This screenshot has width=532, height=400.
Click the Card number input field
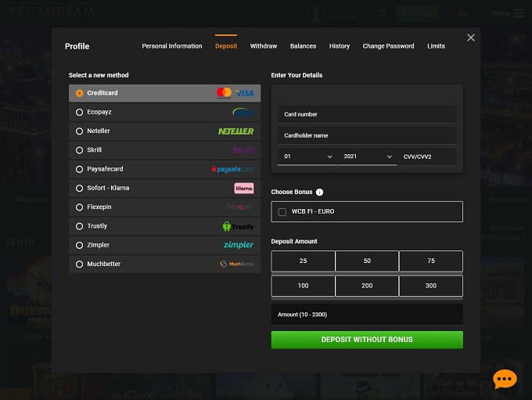tap(367, 114)
